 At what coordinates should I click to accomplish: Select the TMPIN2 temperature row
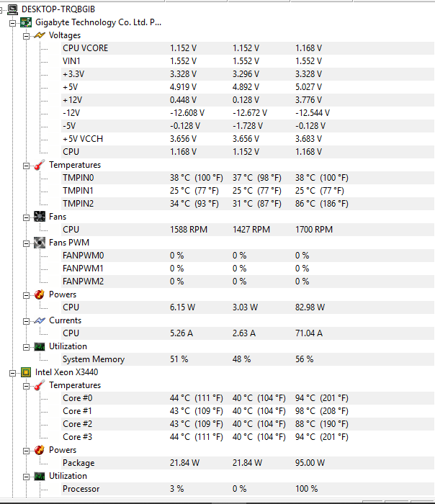pos(79,204)
